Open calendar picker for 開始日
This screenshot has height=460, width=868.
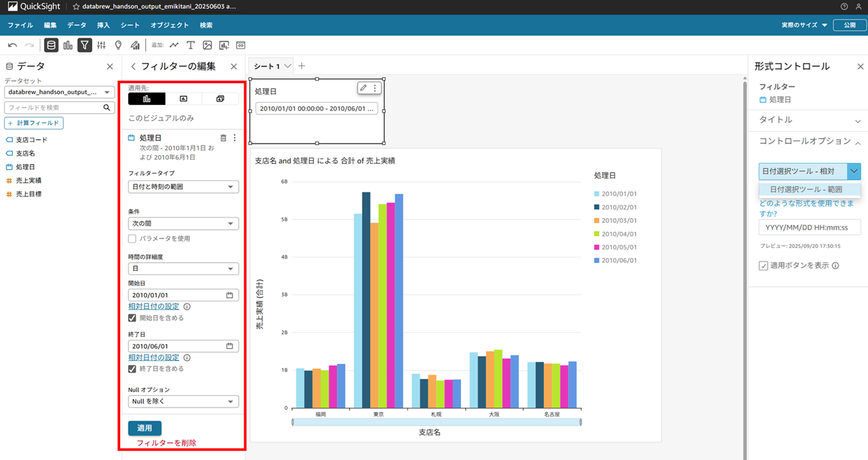click(x=229, y=295)
